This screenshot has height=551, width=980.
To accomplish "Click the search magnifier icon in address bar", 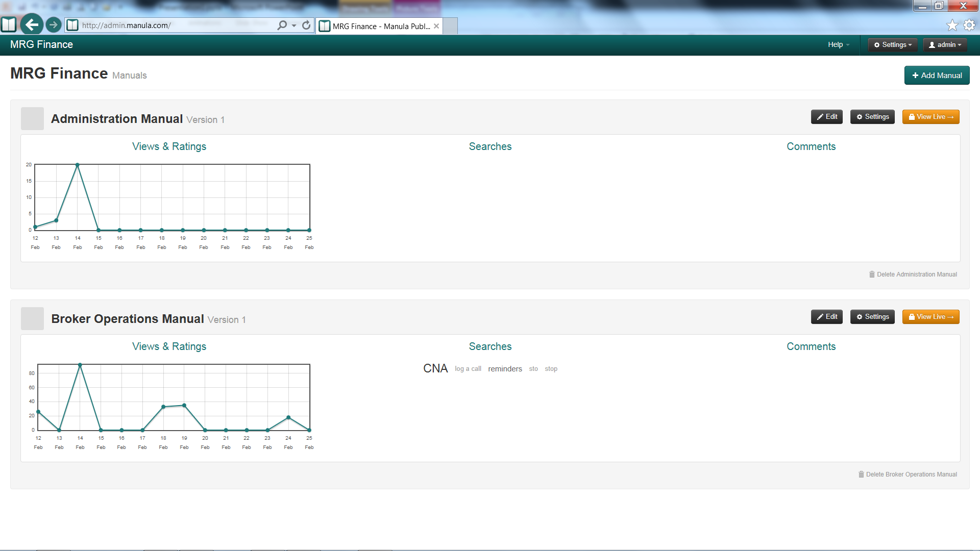I will (282, 25).
